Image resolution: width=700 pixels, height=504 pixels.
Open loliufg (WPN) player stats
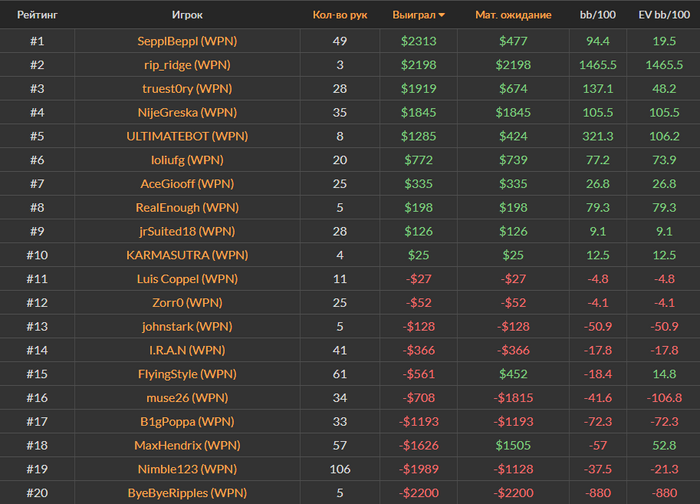[x=187, y=160]
